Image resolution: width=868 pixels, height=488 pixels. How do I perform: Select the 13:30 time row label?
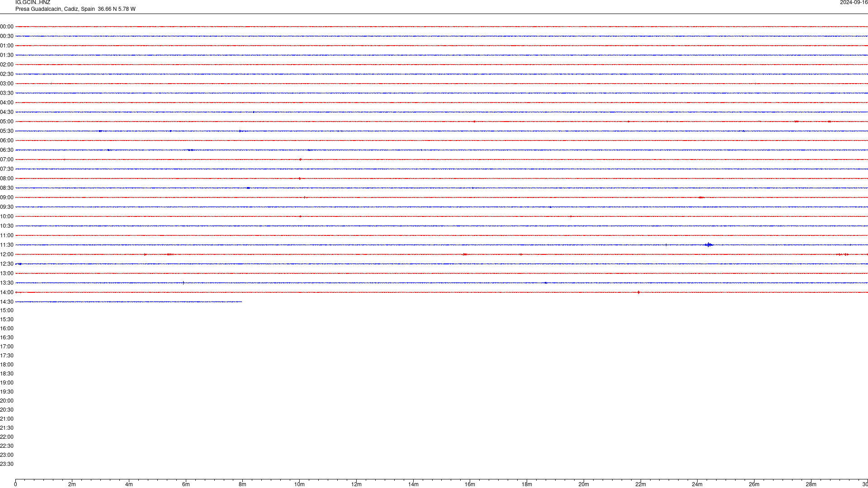pos(7,283)
